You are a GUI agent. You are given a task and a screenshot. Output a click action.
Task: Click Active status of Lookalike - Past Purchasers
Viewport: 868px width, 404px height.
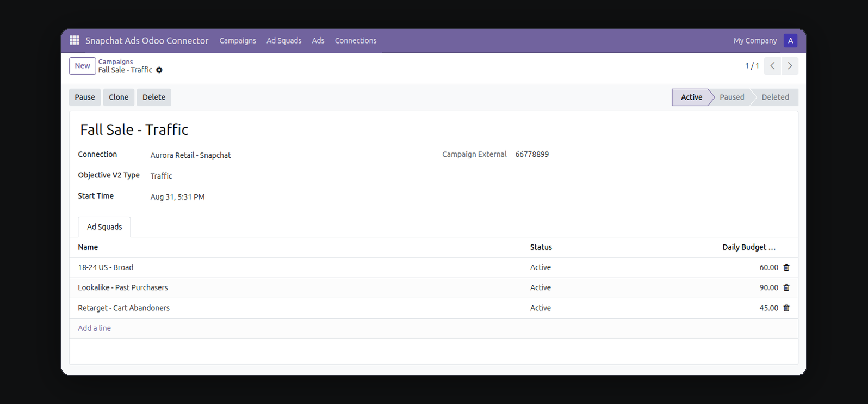541,287
